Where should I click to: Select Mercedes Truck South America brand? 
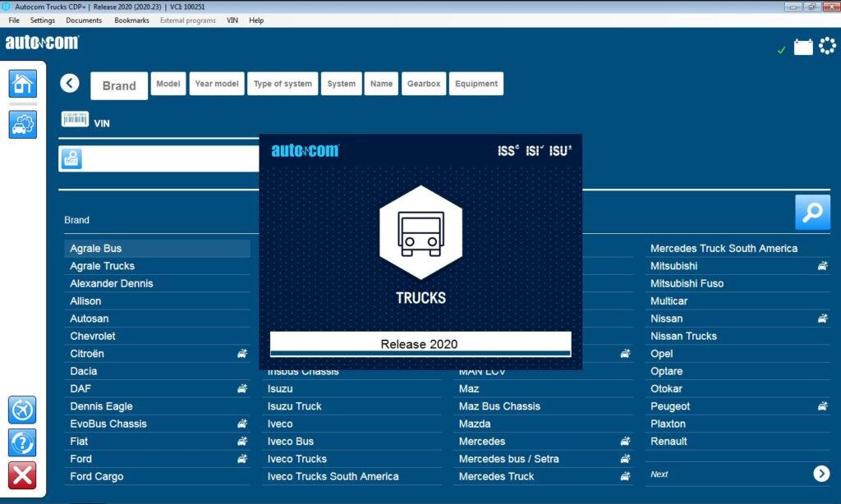(738, 248)
